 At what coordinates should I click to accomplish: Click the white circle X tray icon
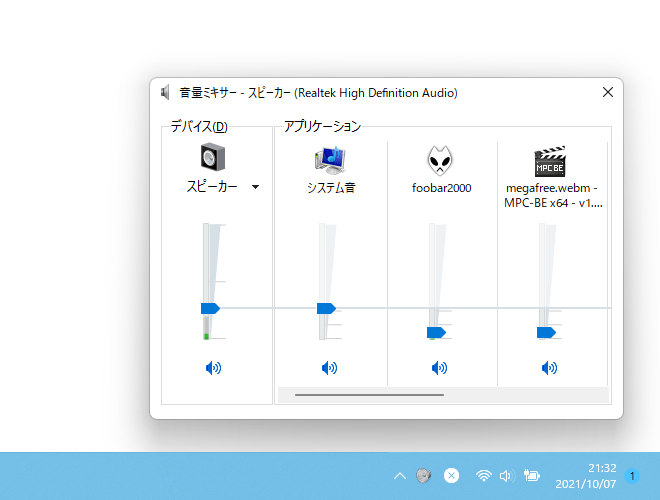click(451, 476)
